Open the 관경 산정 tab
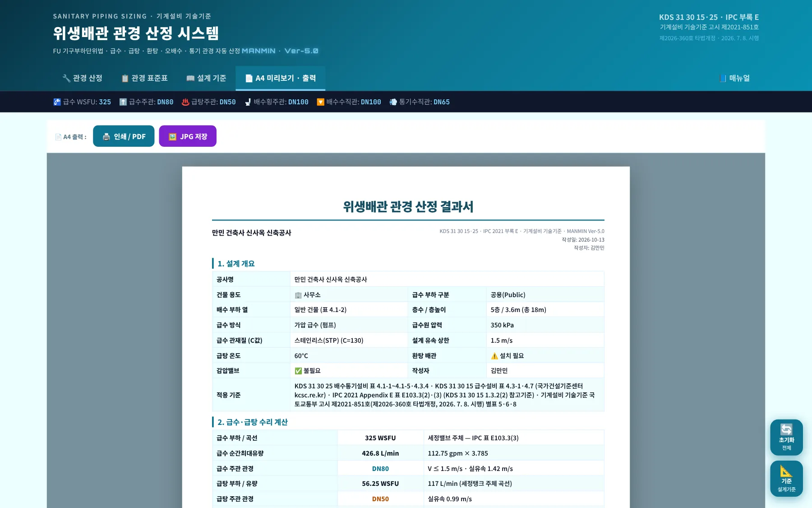This screenshot has height=508, width=812. click(x=82, y=78)
